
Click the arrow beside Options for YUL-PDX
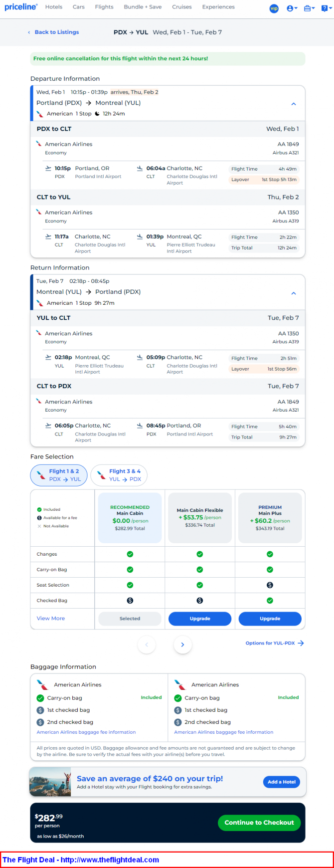tap(301, 643)
